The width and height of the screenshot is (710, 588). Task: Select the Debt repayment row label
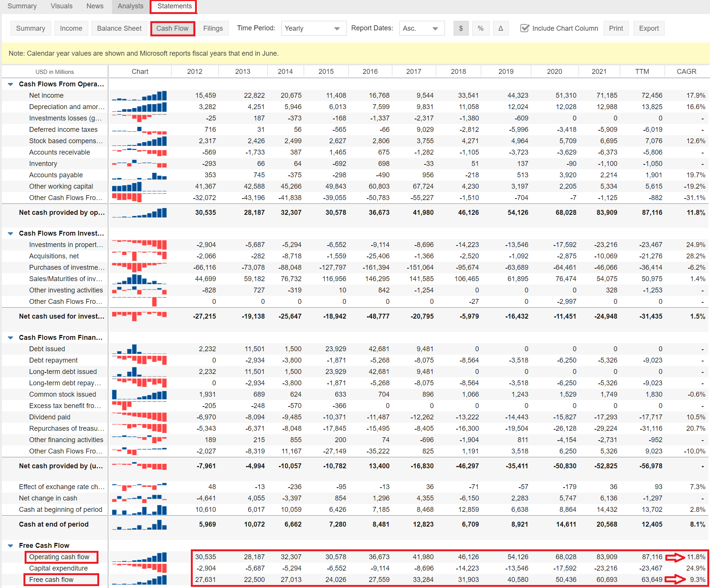53,360
